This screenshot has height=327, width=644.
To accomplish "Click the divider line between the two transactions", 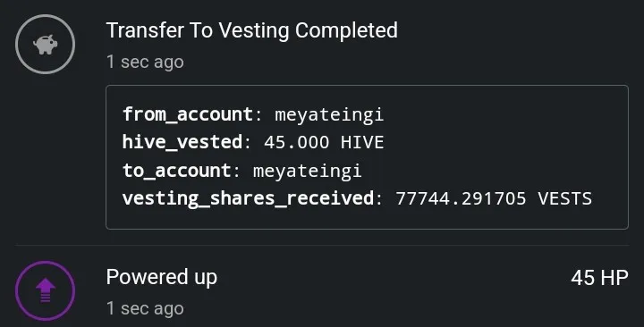I will pyautogui.click(x=322, y=246).
